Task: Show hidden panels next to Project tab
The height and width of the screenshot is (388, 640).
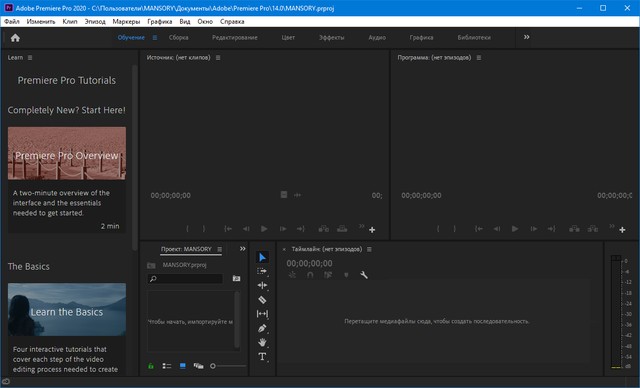Action: (242, 249)
